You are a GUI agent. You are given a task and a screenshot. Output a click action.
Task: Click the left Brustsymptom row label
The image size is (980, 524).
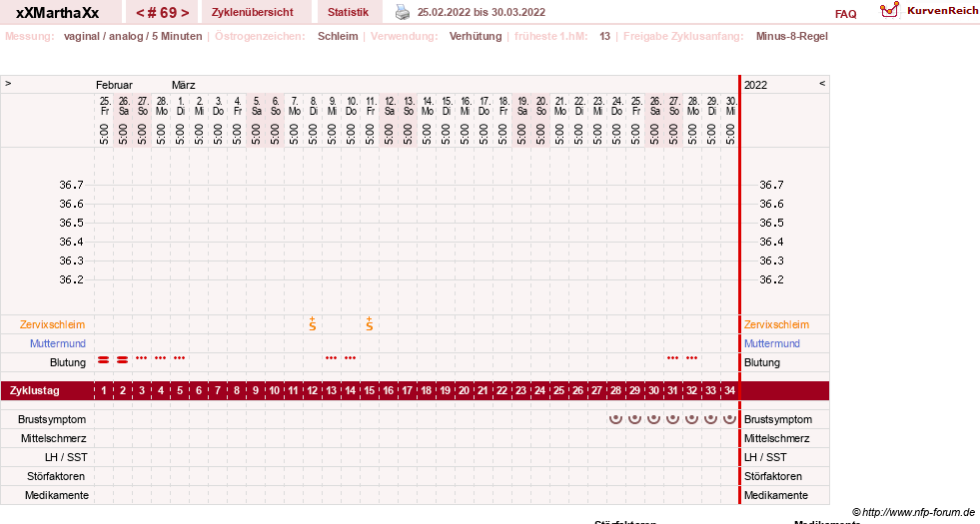[52, 419]
